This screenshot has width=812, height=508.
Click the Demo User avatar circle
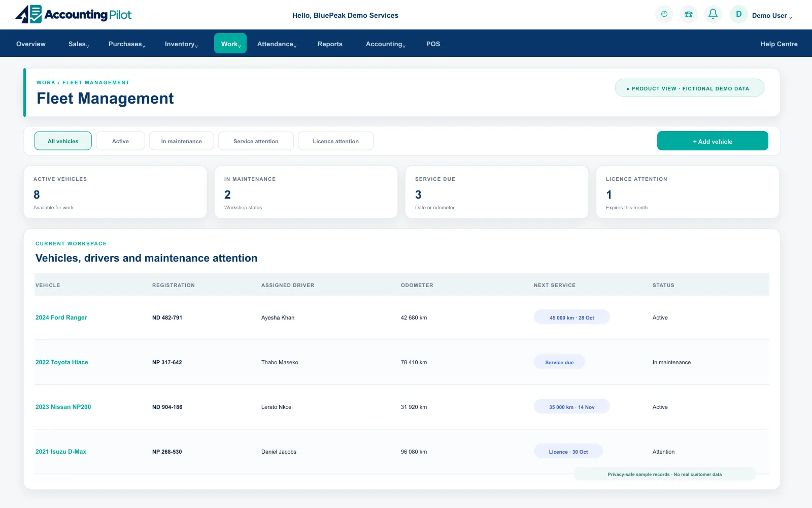pos(738,14)
